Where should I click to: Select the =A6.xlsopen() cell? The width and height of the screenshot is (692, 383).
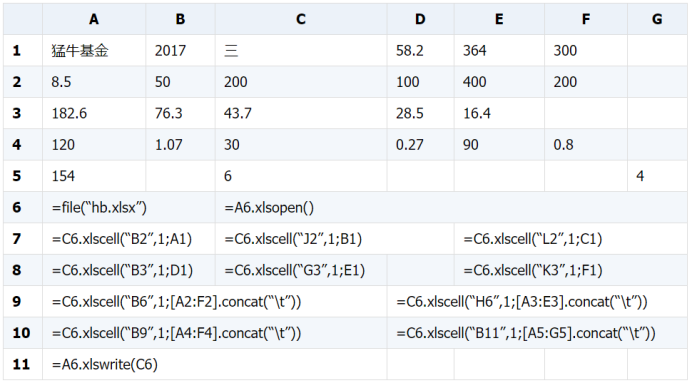pyautogui.click(x=451, y=207)
